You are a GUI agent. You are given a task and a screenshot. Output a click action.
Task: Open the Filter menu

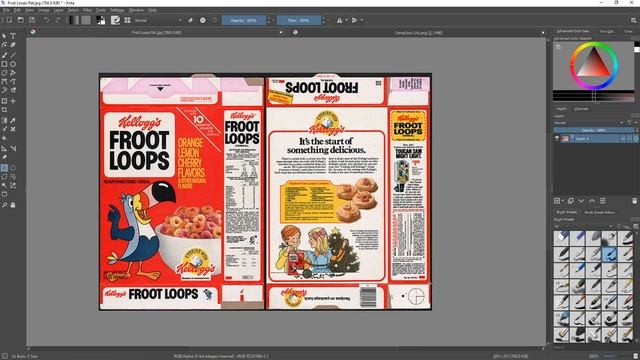tap(87, 10)
